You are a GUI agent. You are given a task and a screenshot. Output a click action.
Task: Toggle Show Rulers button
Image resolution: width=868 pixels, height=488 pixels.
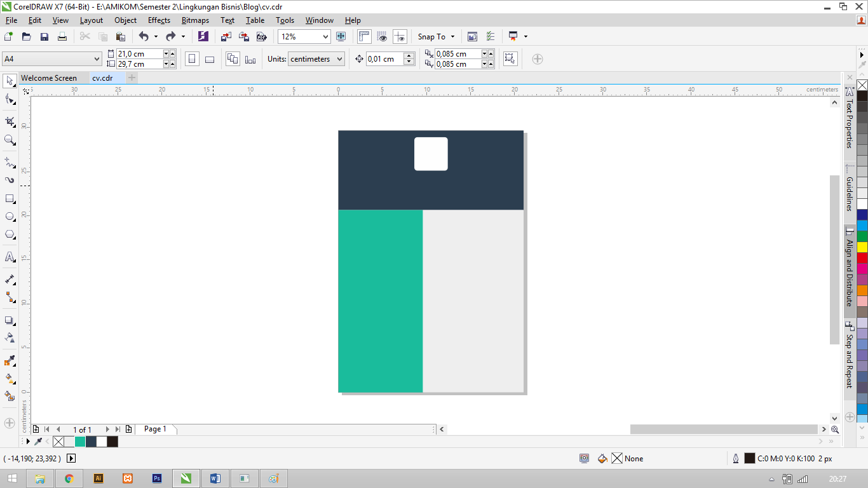point(364,37)
